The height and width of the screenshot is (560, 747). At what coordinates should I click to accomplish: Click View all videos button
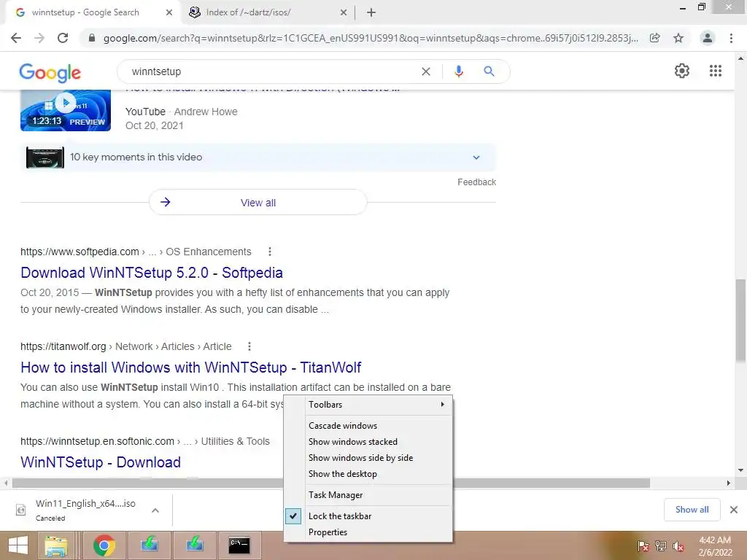(x=258, y=203)
